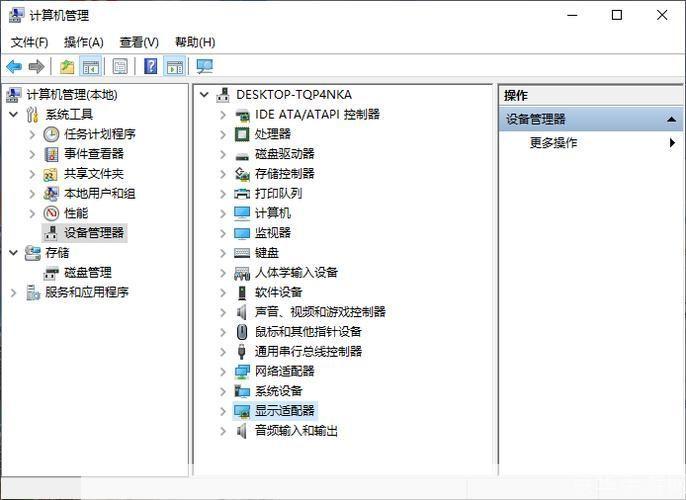Expand the 服务和应用程序 node
This screenshot has height=500, width=686.
14,293
